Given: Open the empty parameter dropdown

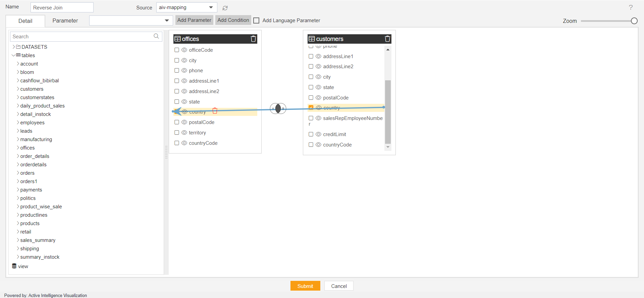Looking at the screenshot, I should (131, 20).
